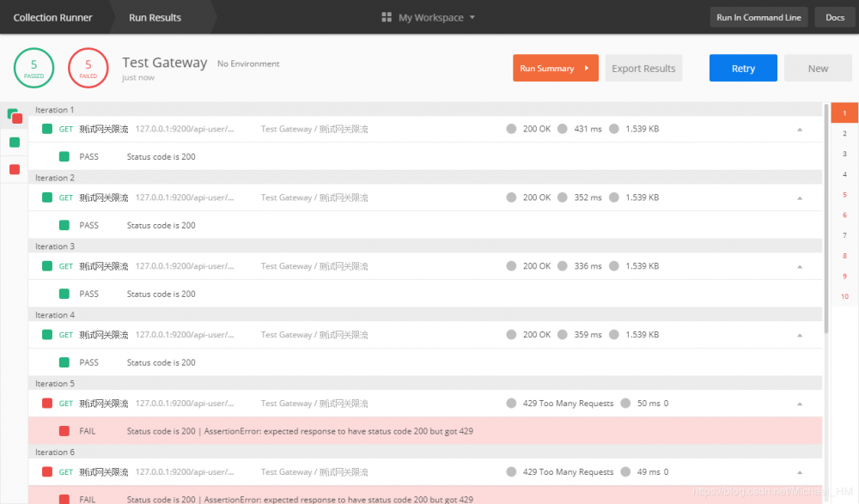Image resolution: width=859 pixels, height=504 pixels.
Task: Jump to iteration 3 in side index
Action: tap(844, 154)
